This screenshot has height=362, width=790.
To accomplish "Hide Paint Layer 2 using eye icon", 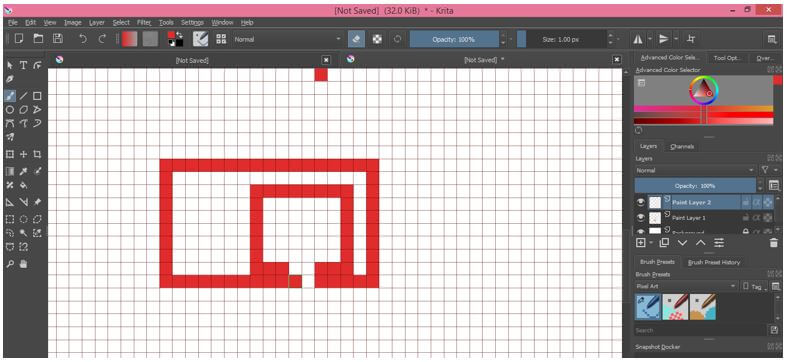I will 641,202.
